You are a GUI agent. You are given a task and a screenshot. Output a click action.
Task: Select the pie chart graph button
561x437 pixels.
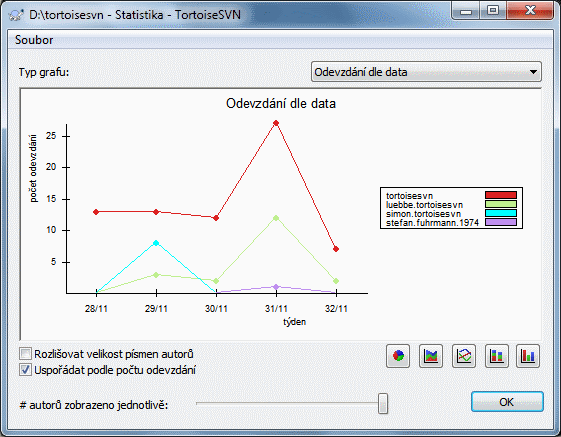pos(398,356)
